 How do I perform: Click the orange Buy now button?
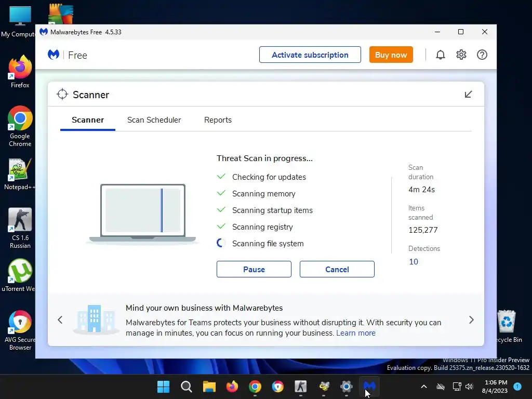coord(391,55)
